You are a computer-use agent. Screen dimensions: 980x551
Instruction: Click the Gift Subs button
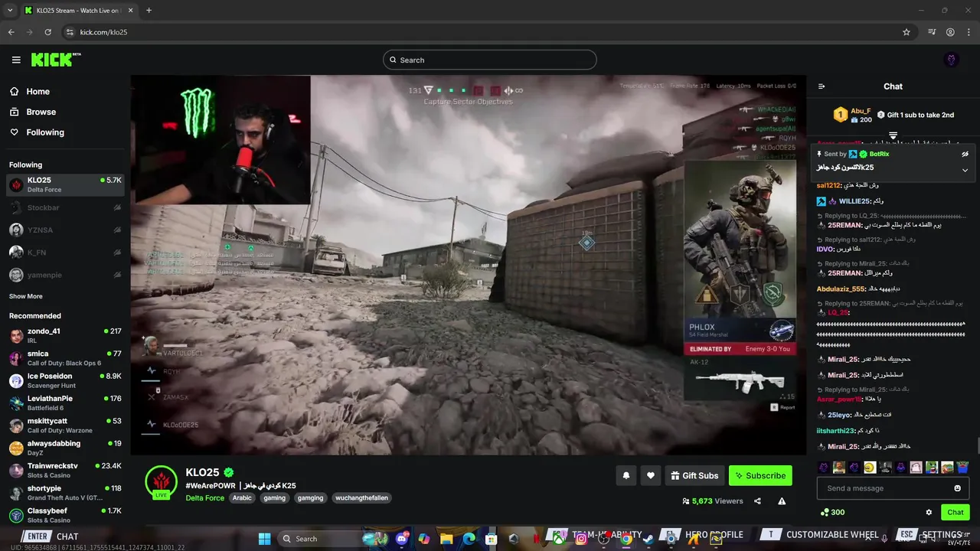pyautogui.click(x=694, y=475)
